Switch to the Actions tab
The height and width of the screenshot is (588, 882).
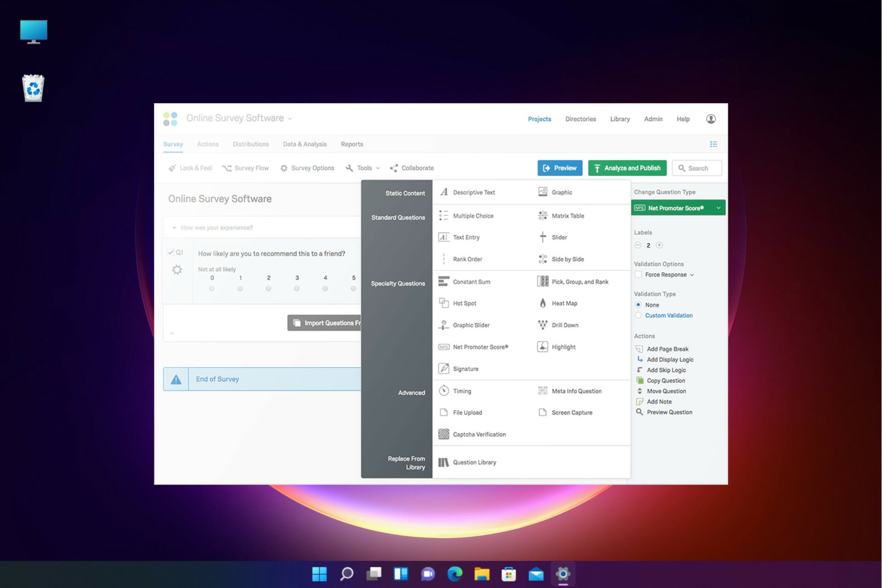click(208, 144)
